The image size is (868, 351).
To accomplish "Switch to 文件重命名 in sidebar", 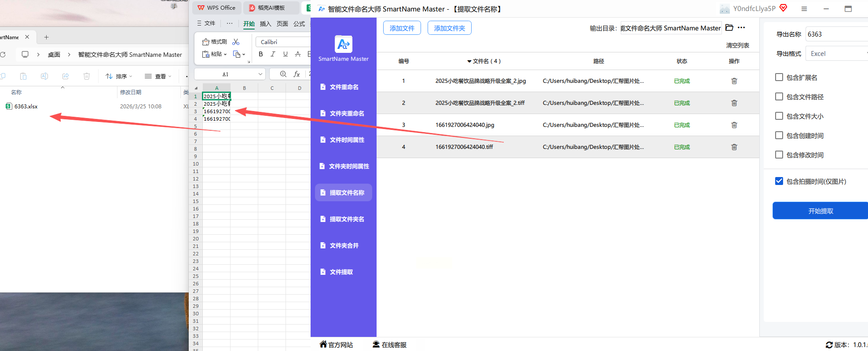I will (x=344, y=87).
